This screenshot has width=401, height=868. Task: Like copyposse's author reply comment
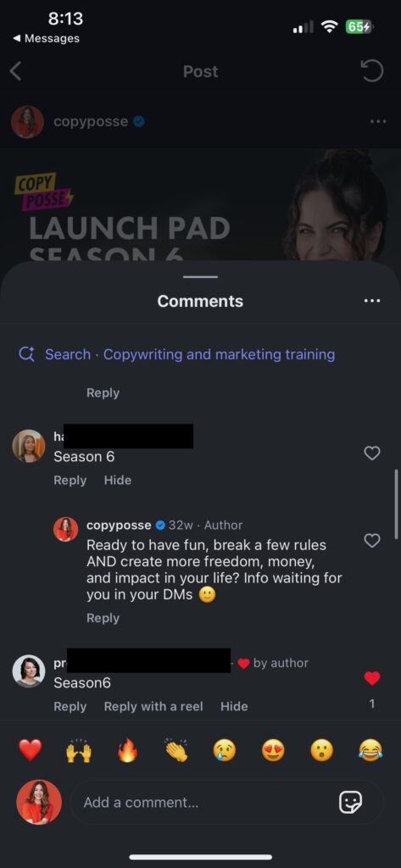tap(371, 541)
